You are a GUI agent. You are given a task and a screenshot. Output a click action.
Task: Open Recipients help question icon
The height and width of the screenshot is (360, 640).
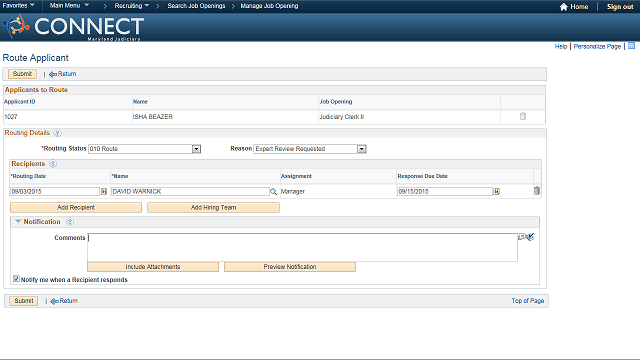tap(53, 164)
